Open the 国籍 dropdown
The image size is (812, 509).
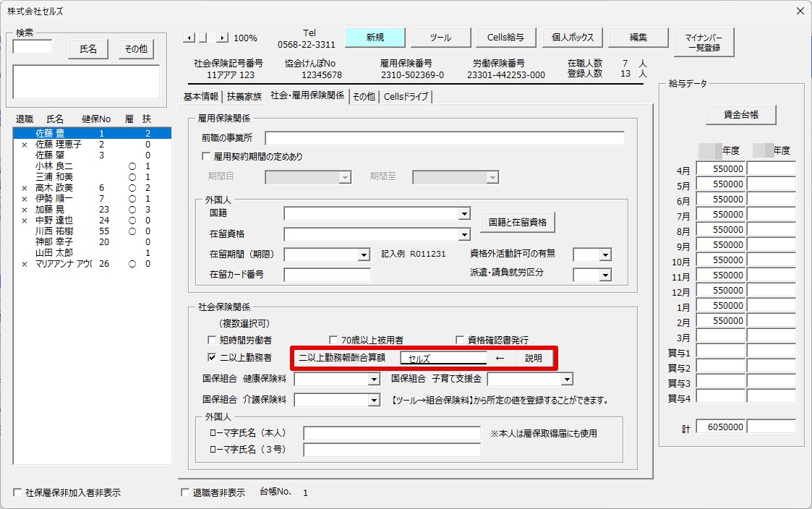coord(464,213)
